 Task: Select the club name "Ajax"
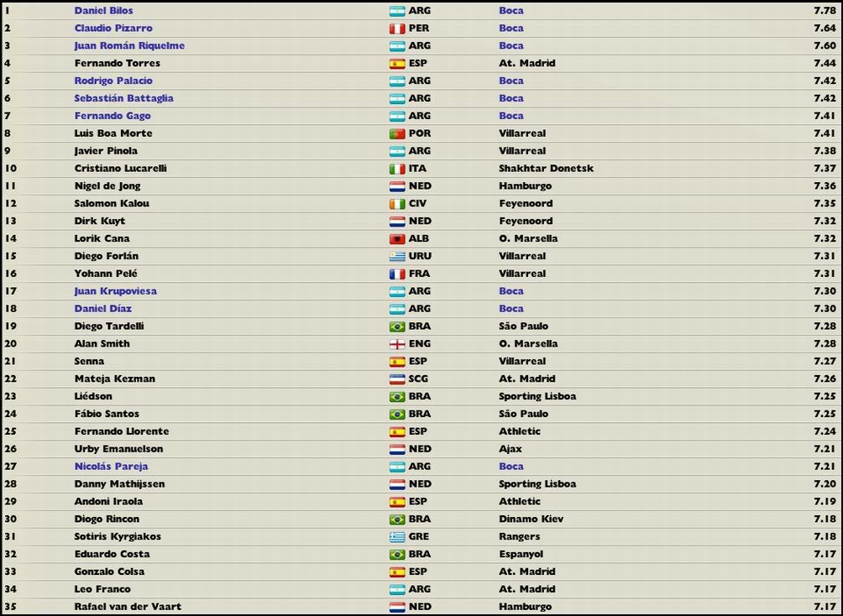[x=511, y=449]
